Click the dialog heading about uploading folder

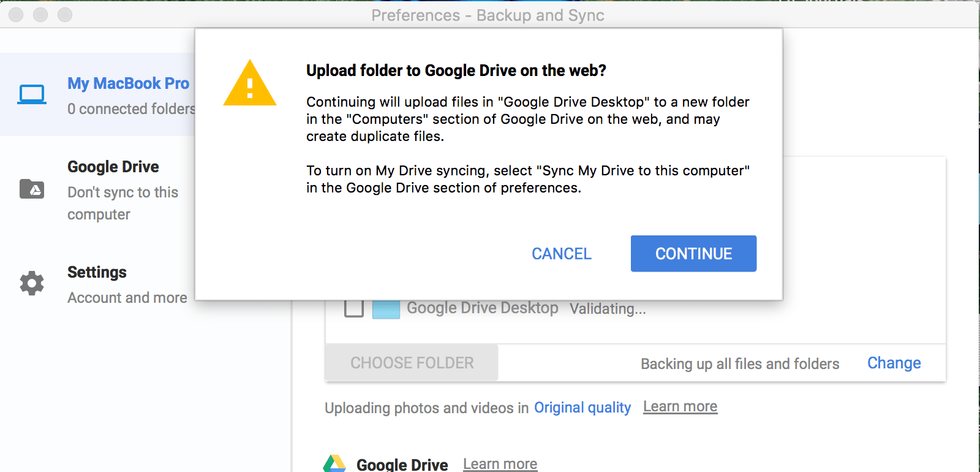tap(456, 70)
